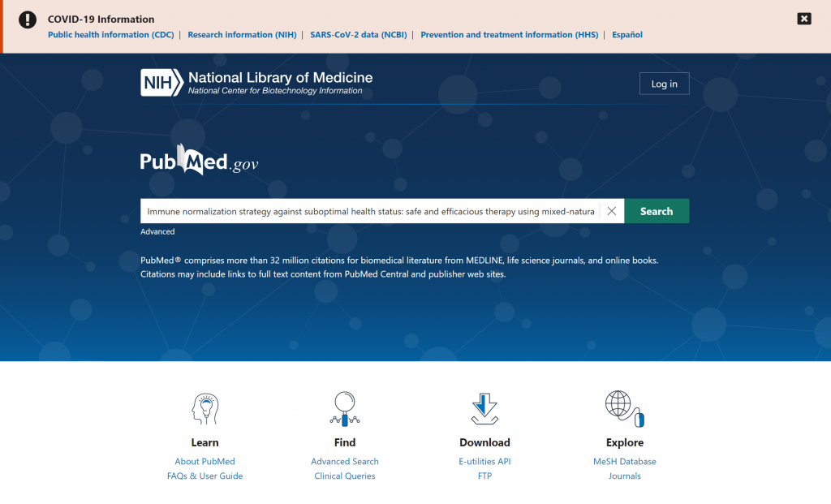
Task: Click the Download arrow icon
Action: (485, 408)
